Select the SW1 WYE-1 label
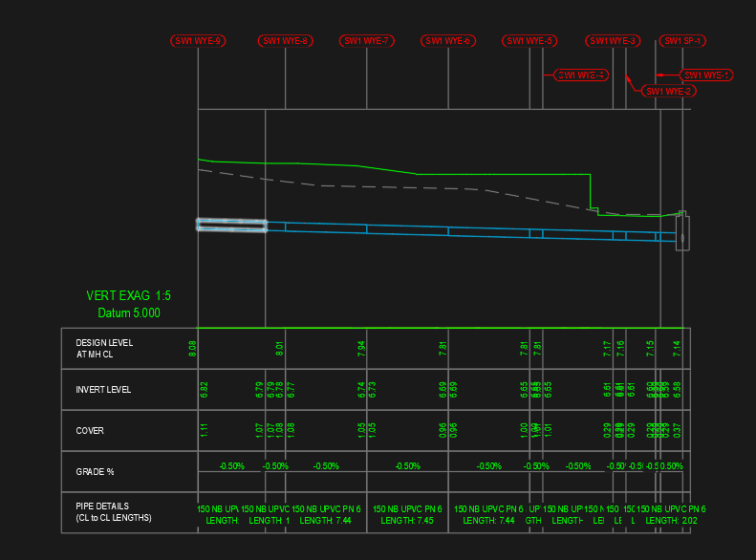This screenshot has height=560, width=756. [706, 75]
